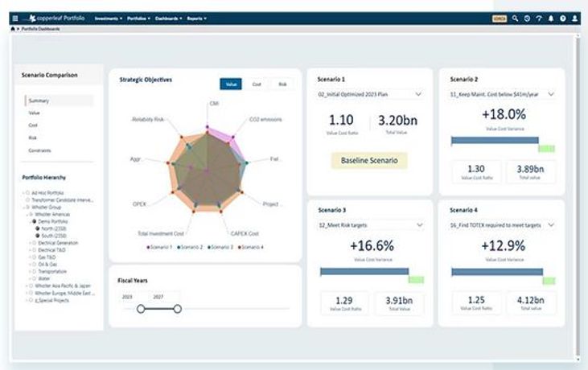Open Scenario 3 Meet Risk targets dropdown
This screenshot has width=588, height=370.
(x=371, y=225)
